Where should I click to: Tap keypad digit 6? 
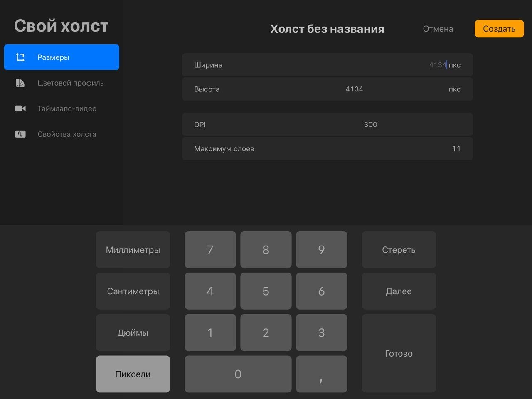[321, 291]
